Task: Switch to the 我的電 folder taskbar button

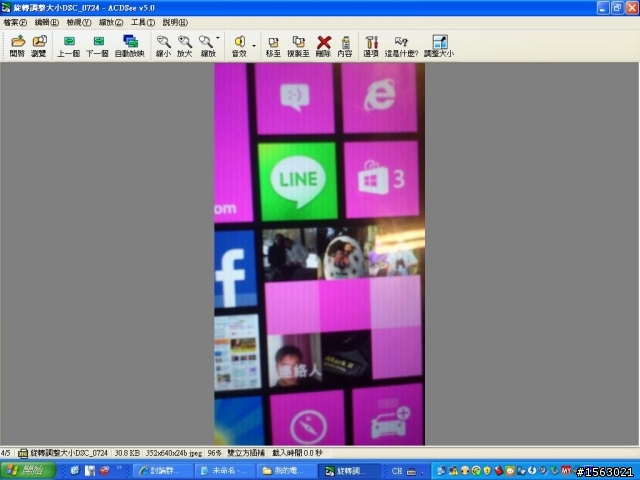Action: [287, 471]
